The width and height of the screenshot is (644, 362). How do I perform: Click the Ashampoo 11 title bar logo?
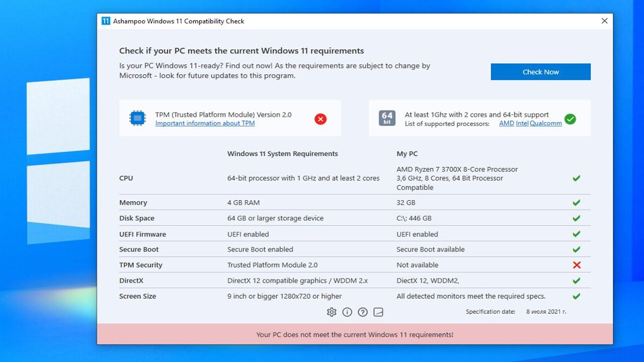[106, 21]
